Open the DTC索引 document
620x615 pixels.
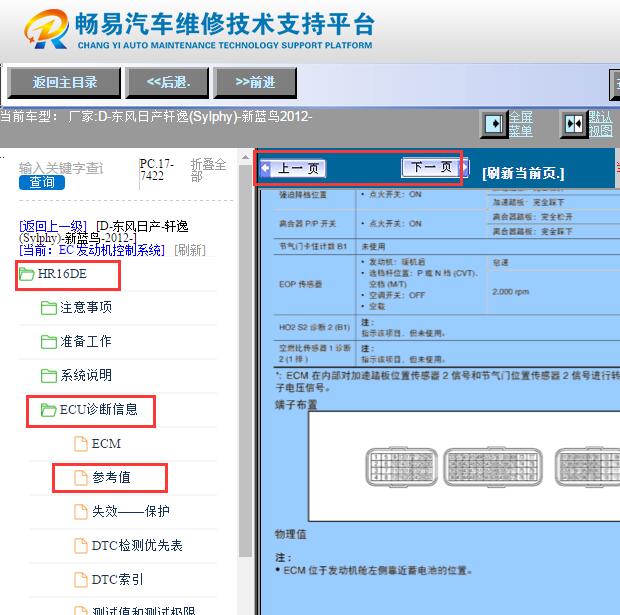point(117,579)
